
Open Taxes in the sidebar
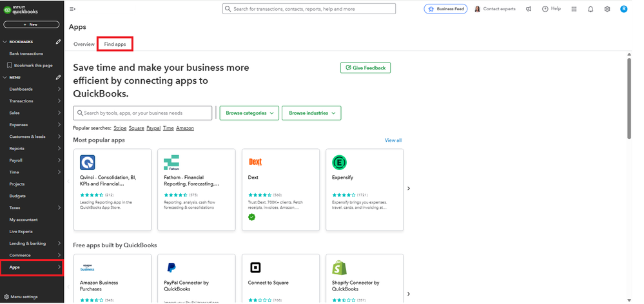coord(14,208)
